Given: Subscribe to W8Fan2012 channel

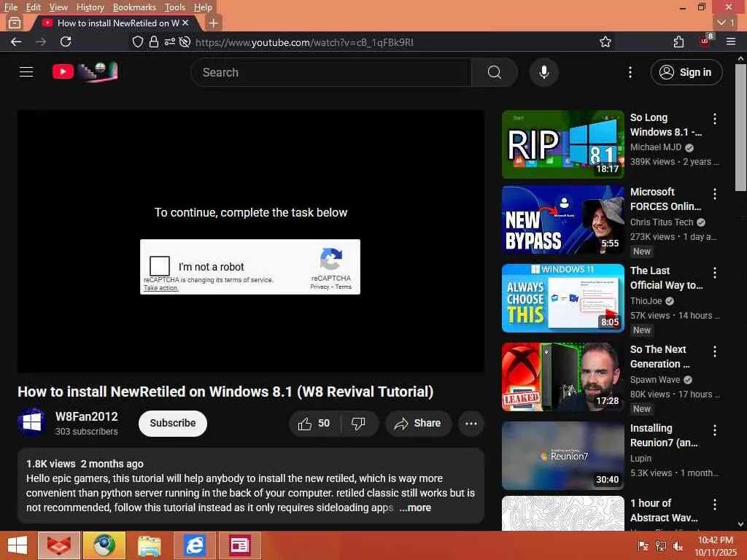Looking at the screenshot, I should pyautogui.click(x=172, y=424).
